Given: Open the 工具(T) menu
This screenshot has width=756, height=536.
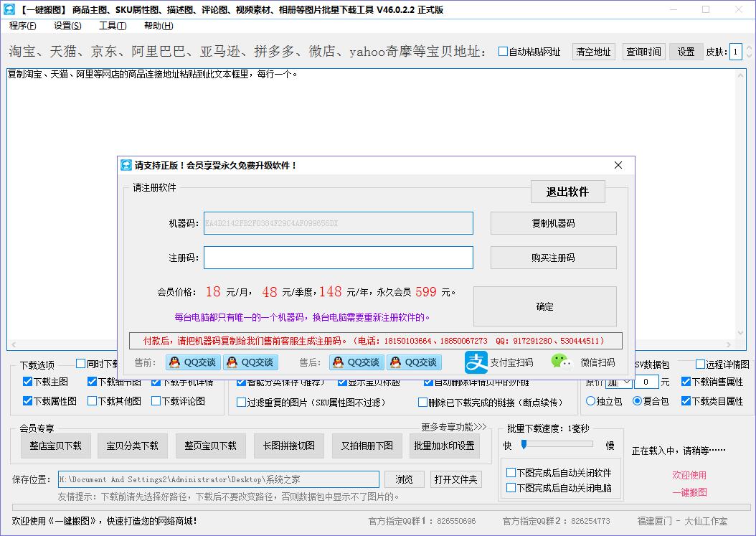Looking at the screenshot, I should coord(113,26).
